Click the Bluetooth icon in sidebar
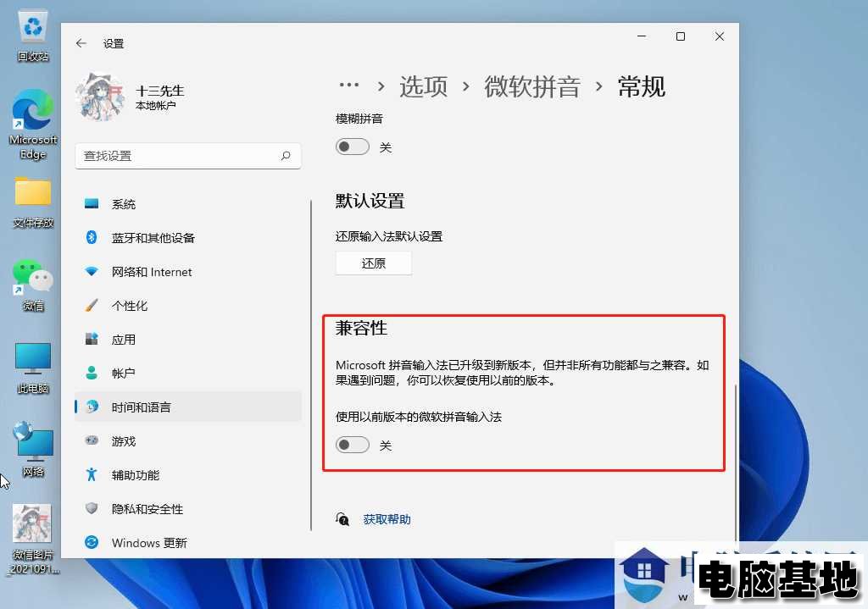Image resolution: width=868 pixels, height=609 pixels. pyautogui.click(x=92, y=237)
